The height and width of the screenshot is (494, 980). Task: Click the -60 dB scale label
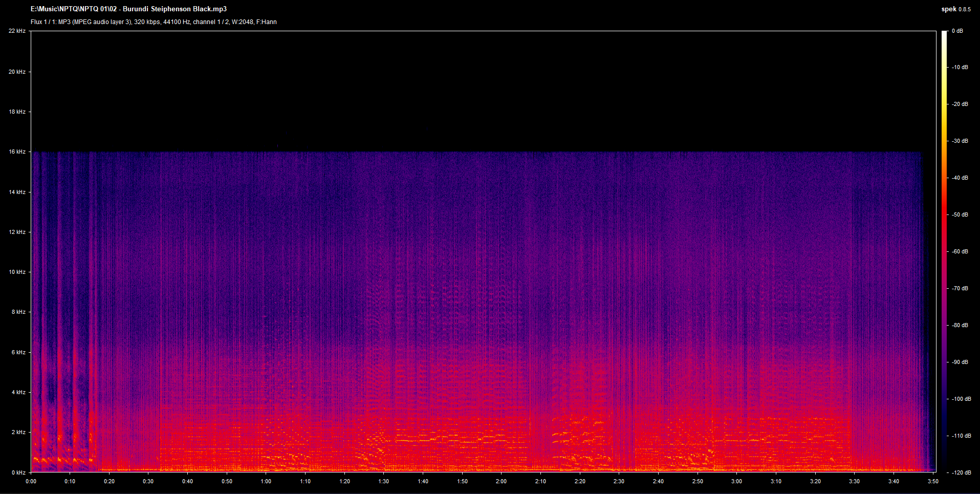pyautogui.click(x=960, y=251)
